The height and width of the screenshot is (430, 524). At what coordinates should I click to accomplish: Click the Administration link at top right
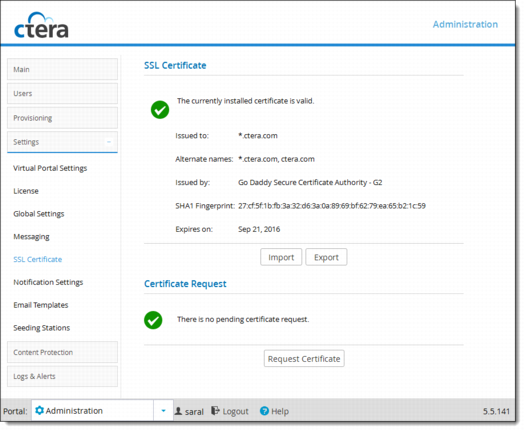[x=465, y=24]
